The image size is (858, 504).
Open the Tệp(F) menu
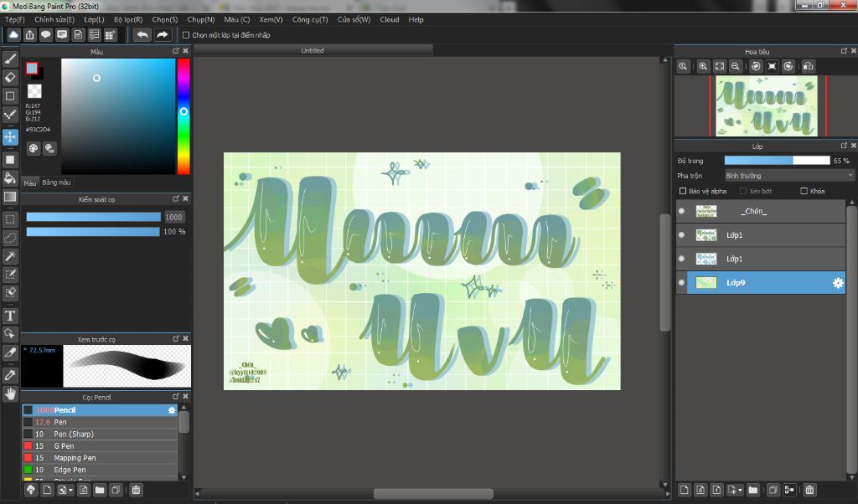pos(15,19)
